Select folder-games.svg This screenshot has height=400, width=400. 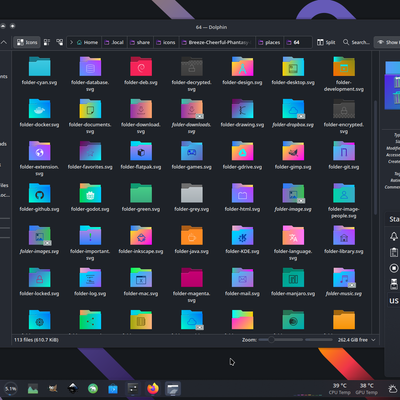point(191,155)
